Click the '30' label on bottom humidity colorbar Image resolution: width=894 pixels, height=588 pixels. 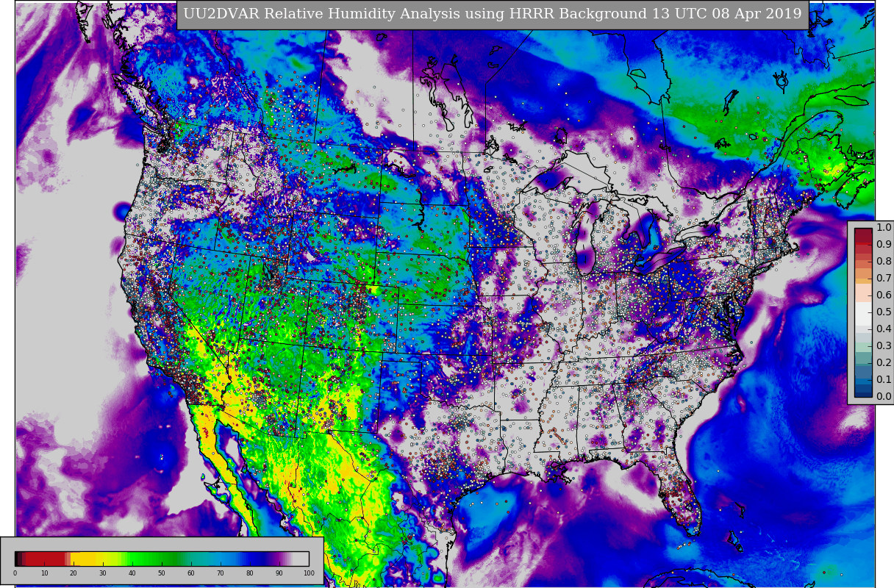point(103,573)
